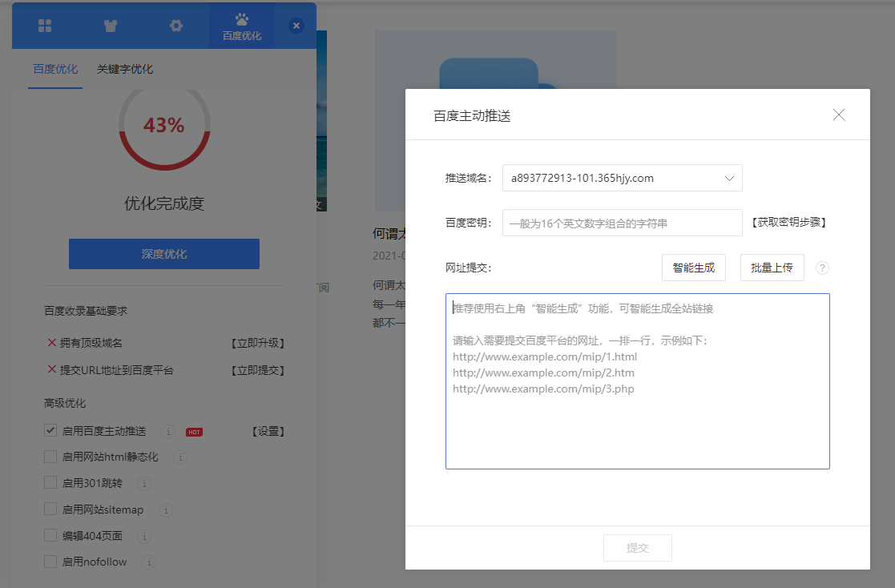Click the 百度主动推送 dialog title
Screen dimensions: 895x588
472,116
